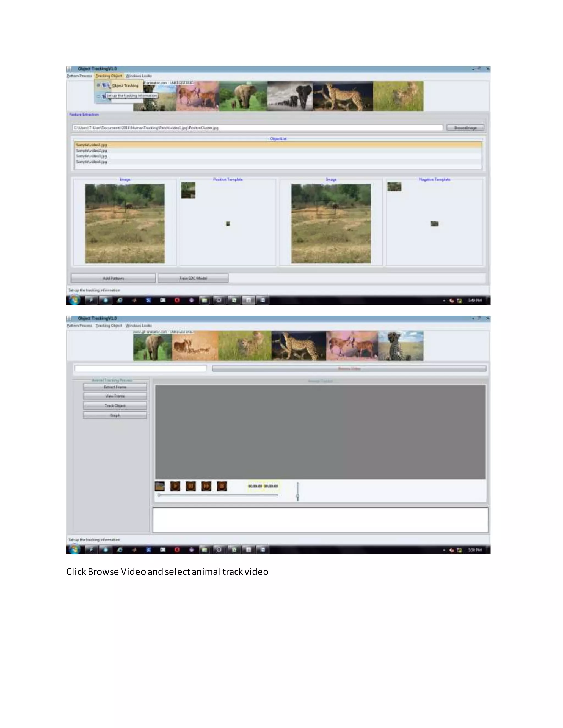Image resolution: width=563 pixels, height=728 pixels.
Task: Click the highlighted Tracking Object menu
Action: pyautogui.click(x=109, y=76)
